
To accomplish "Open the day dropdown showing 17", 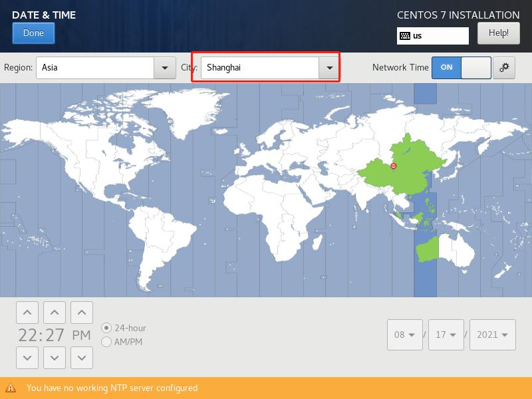I will click(x=446, y=336).
